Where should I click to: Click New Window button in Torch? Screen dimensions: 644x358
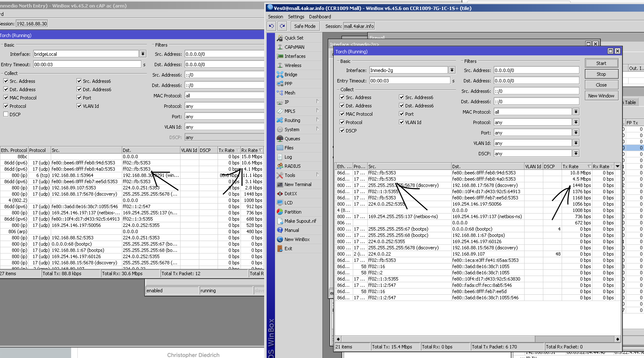pos(601,96)
